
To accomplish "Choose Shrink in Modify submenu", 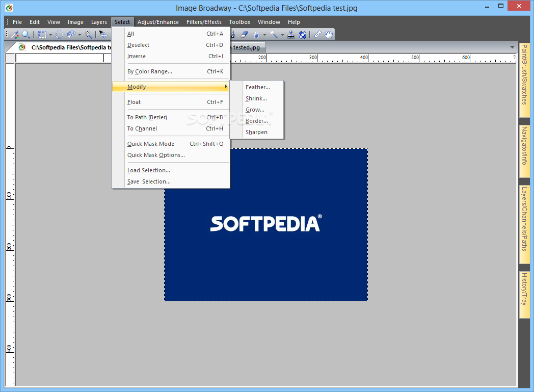I will 257,99.
